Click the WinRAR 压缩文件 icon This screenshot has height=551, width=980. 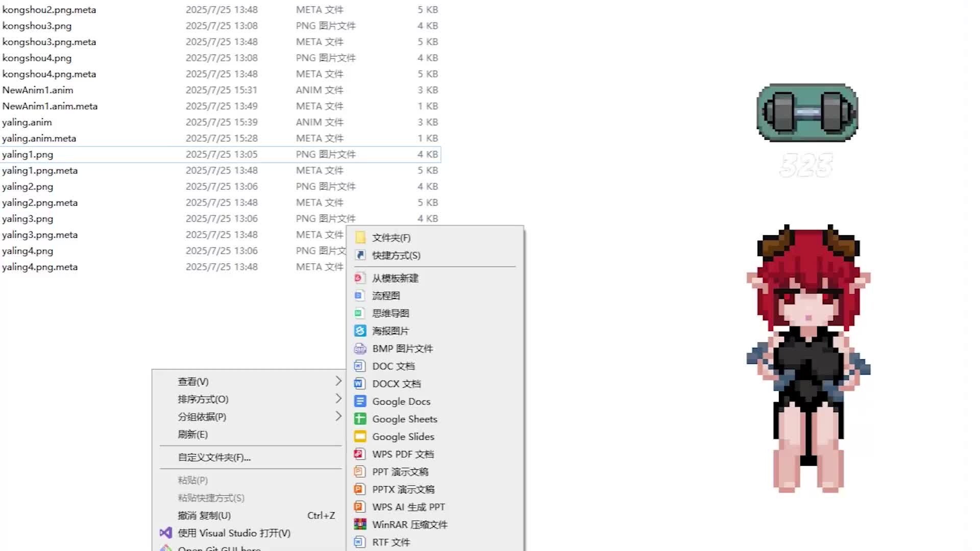360,524
